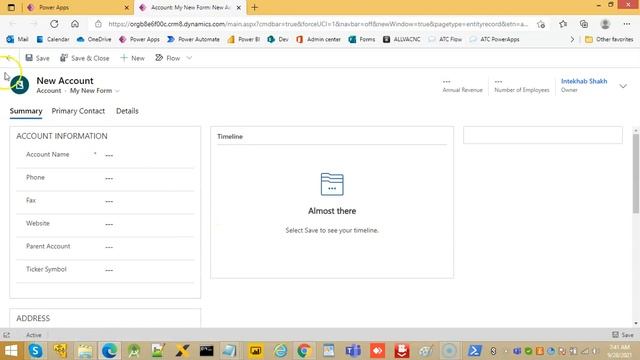Click Save & Close in command bar
This screenshot has height=360, width=640.
coord(84,58)
